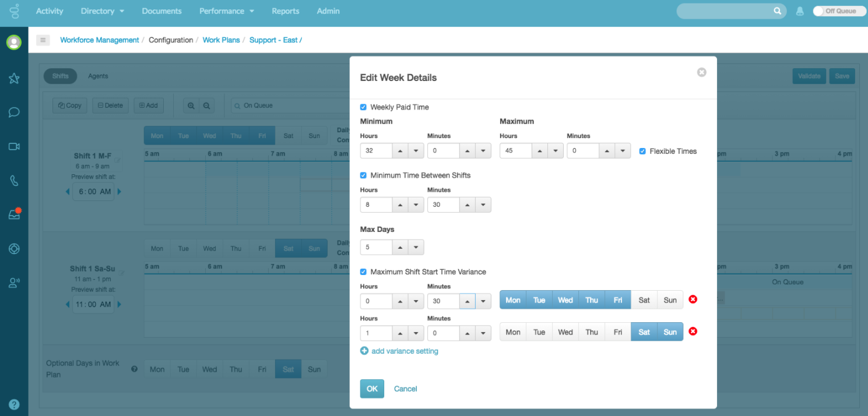Uncheck the Weekly Paid Time checkbox
Screen dimensions: 868x416
point(363,107)
